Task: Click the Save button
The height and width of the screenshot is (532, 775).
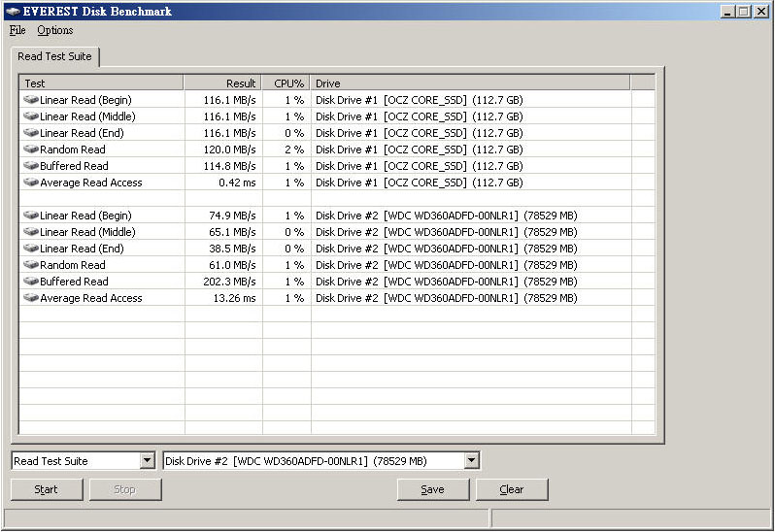Action: point(432,489)
